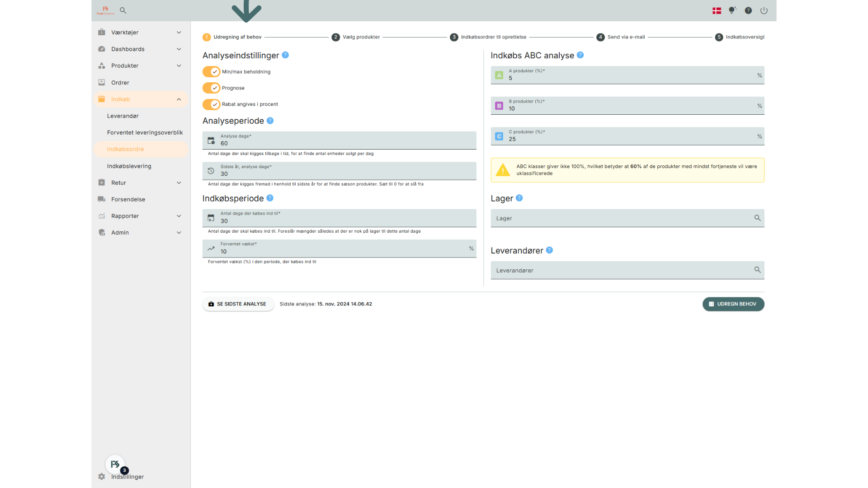Open the lightbulb tips icon

[732, 10]
